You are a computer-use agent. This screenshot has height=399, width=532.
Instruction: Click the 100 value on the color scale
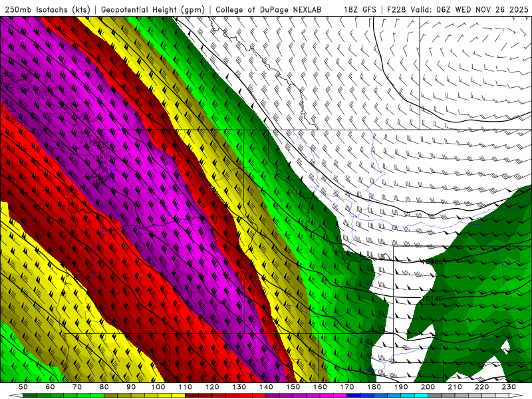click(x=158, y=387)
